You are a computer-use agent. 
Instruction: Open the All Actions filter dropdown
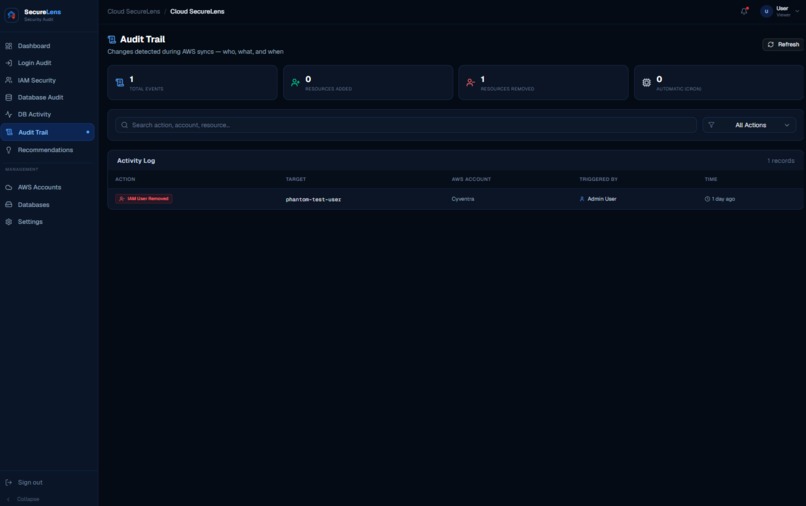pyautogui.click(x=749, y=125)
